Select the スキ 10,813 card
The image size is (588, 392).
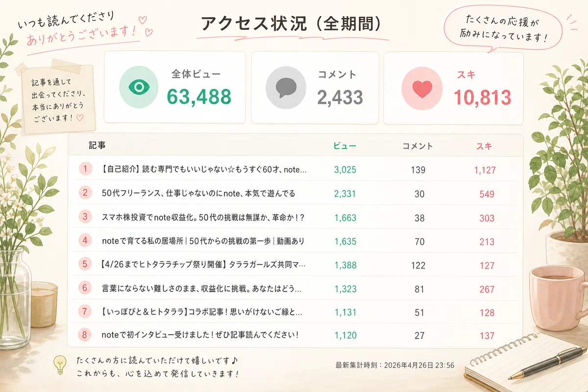[453, 88]
